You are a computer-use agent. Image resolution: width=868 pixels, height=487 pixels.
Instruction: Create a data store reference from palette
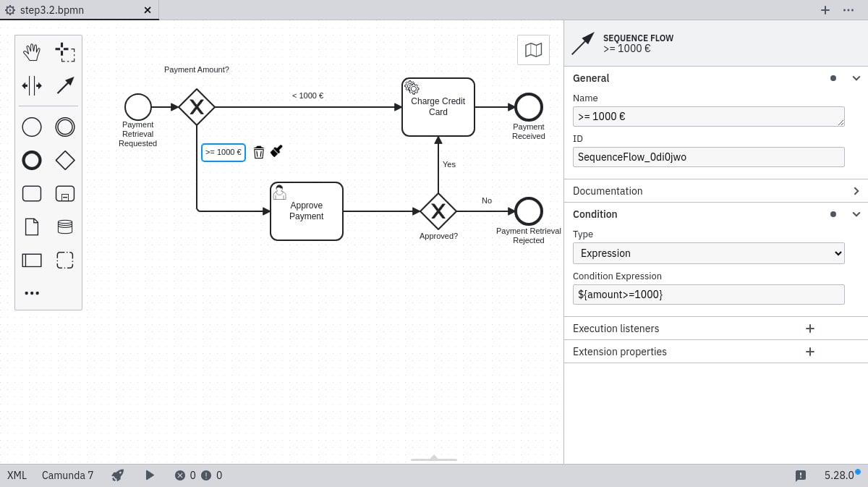pyautogui.click(x=65, y=226)
